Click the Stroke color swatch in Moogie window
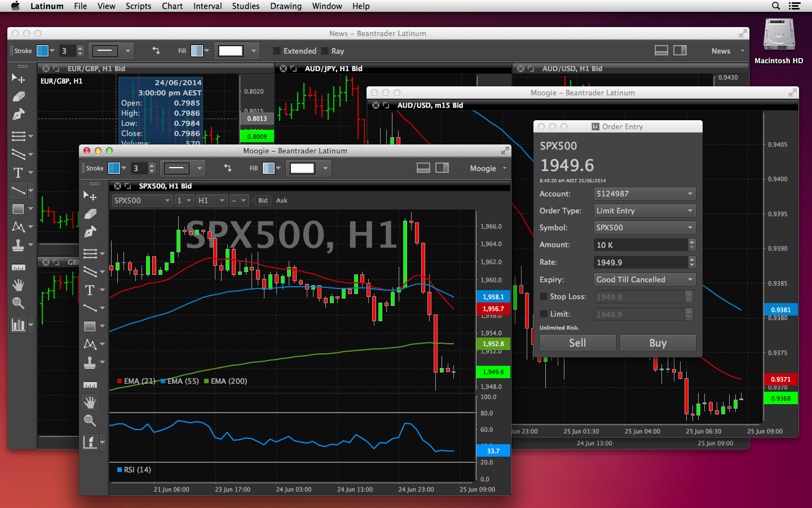 [114, 168]
